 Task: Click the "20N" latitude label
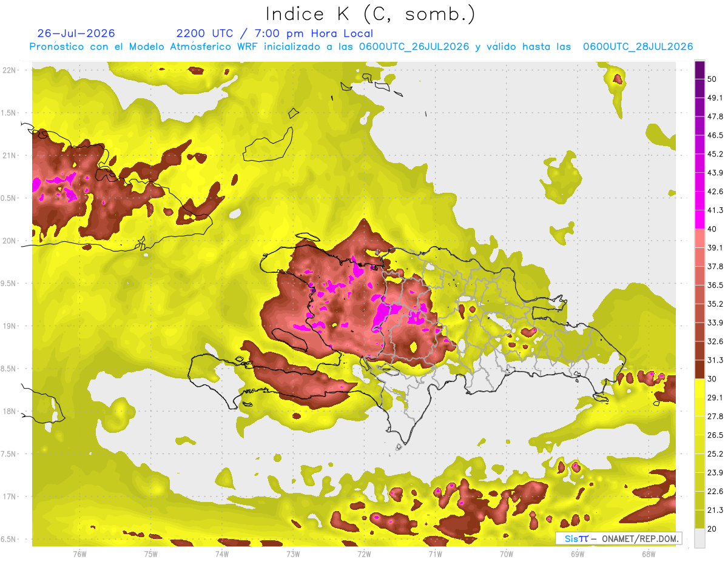[x=10, y=241]
